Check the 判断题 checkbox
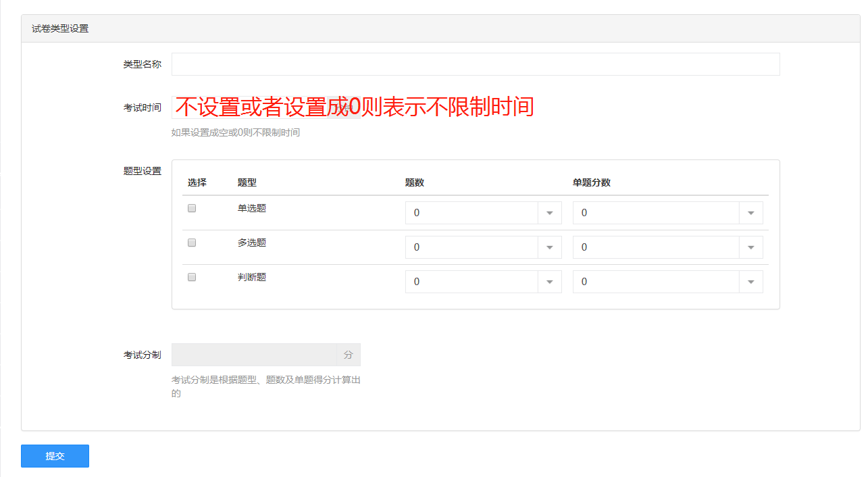The width and height of the screenshot is (868, 477). (192, 277)
